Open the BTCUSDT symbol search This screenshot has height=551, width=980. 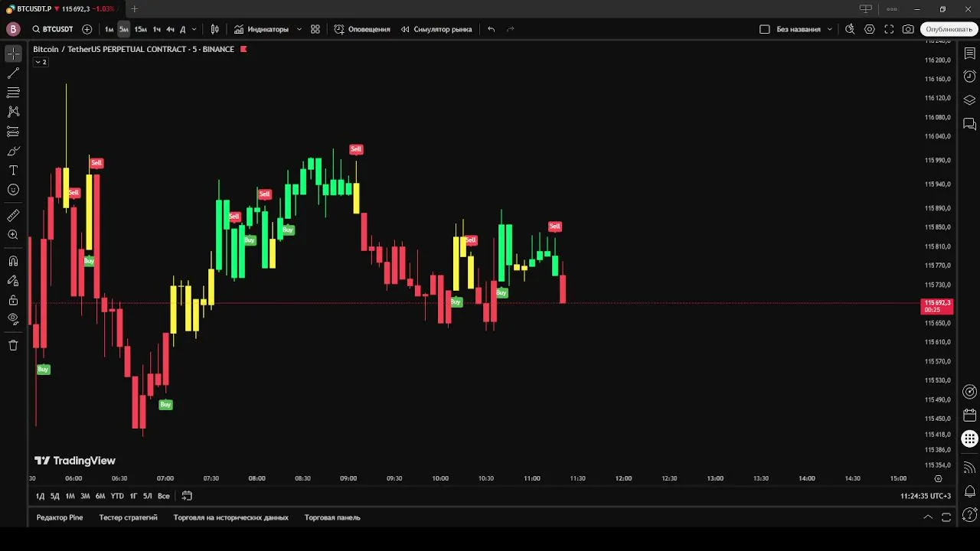(53, 29)
